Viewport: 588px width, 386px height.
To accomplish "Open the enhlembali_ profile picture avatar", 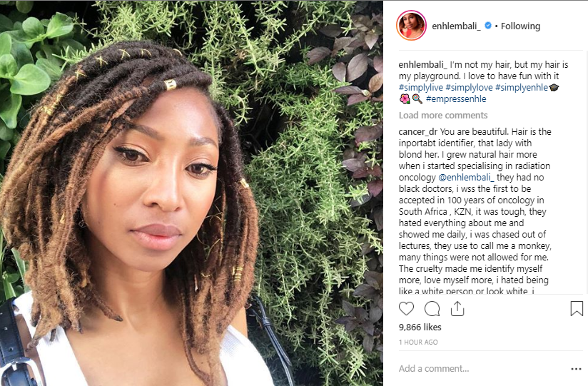I will 411,26.
